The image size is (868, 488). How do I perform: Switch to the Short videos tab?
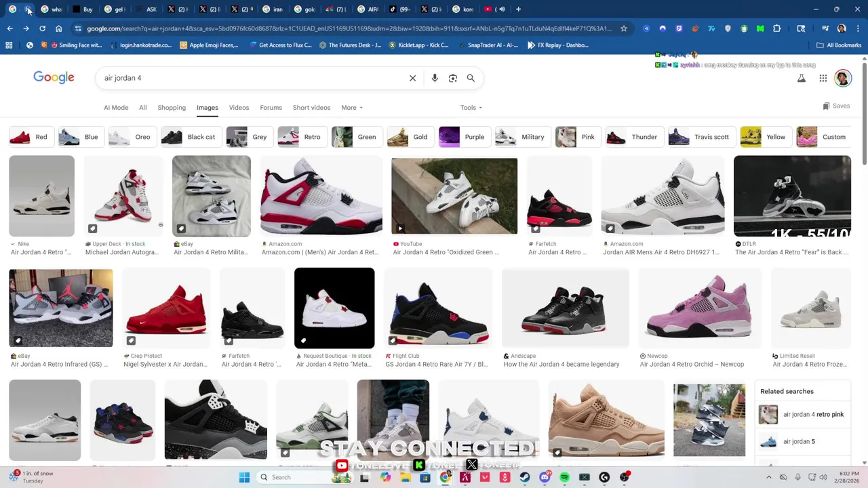(x=311, y=108)
